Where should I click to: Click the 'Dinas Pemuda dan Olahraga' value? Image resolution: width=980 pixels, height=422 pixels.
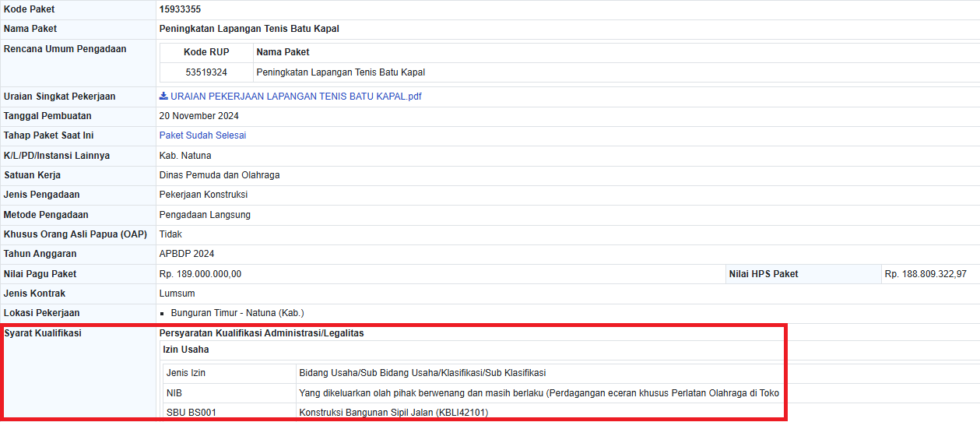[x=220, y=175]
